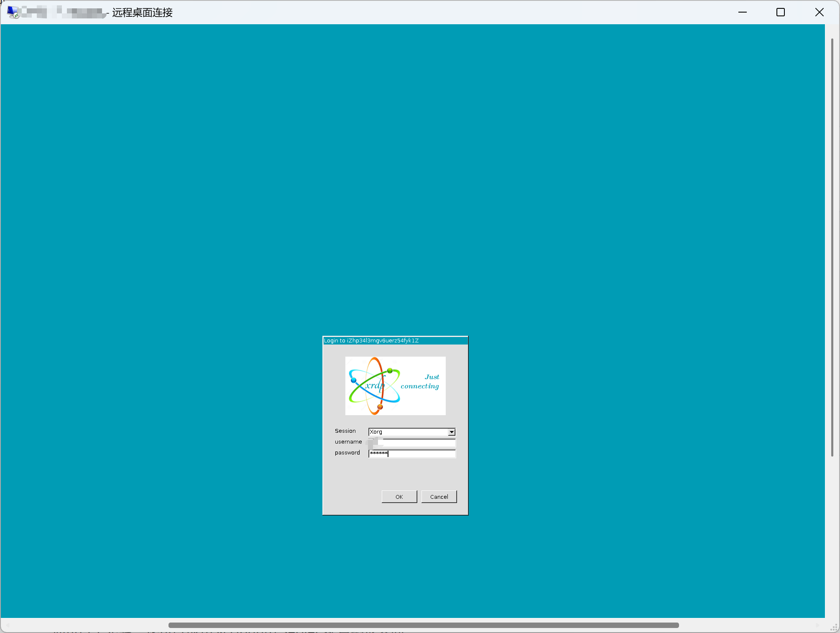Minimize the remote desktop window

742,12
